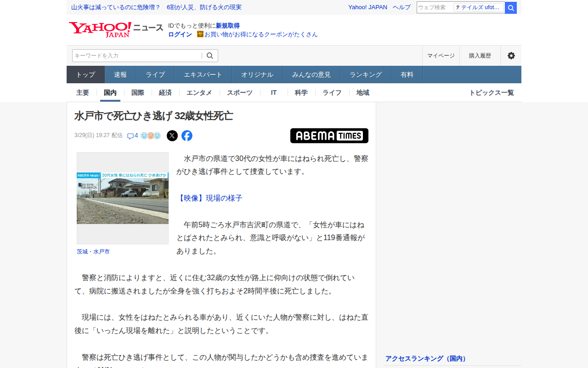Select the オリジナル navigation tab
The width and height of the screenshot is (588, 368).
257,75
